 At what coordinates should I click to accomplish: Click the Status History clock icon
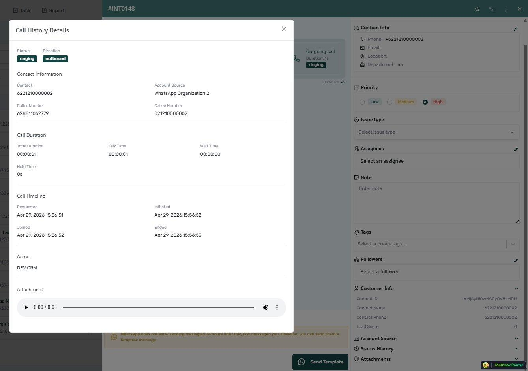click(357, 349)
